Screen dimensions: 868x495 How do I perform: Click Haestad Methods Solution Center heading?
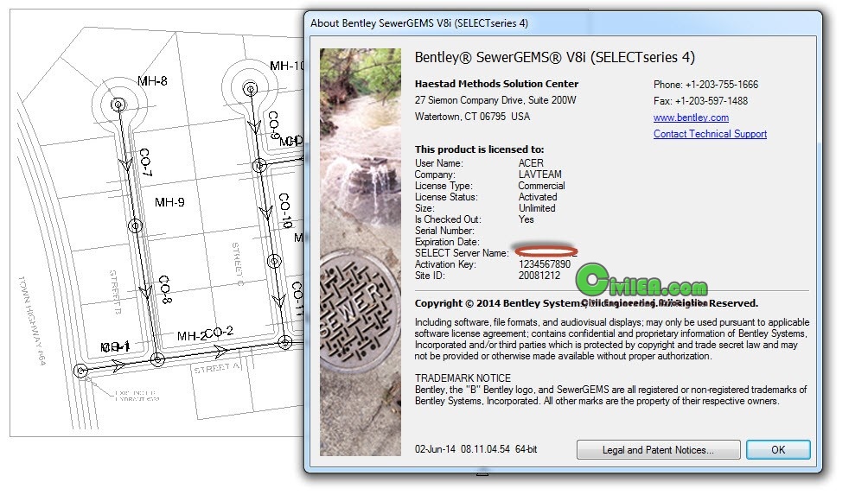(496, 84)
